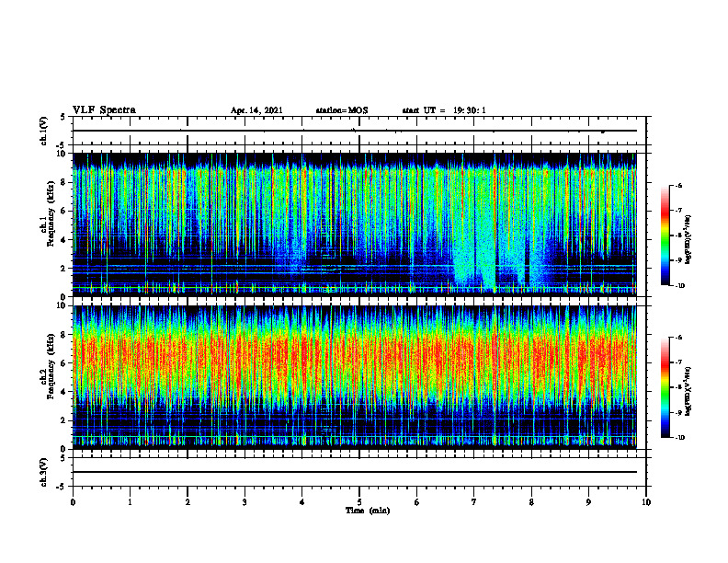Image resolution: width=728 pixels, height=563 pixels.
Task: Click the "4" kHz tick on the ch.1 frequency axis
Action: click(64, 240)
